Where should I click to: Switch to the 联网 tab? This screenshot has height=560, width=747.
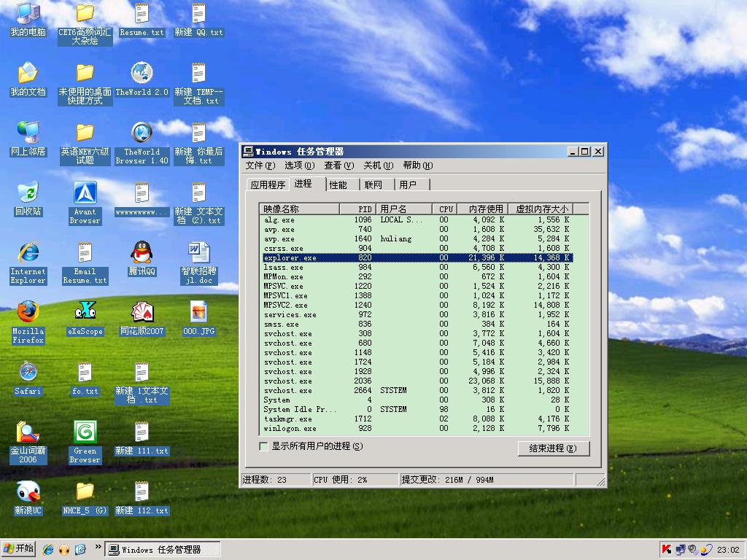click(377, 184)
